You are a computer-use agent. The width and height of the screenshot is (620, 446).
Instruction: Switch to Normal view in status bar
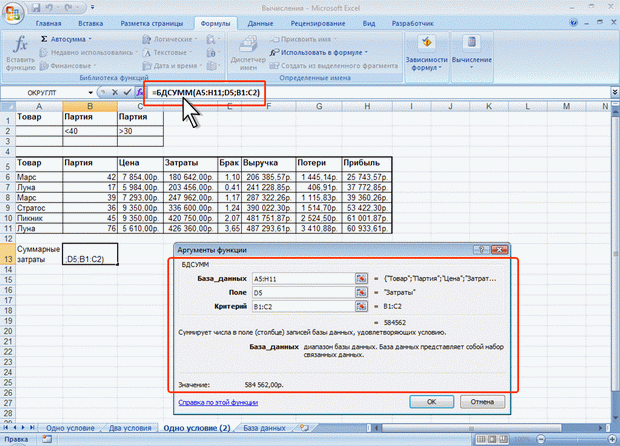coord(481,439)
